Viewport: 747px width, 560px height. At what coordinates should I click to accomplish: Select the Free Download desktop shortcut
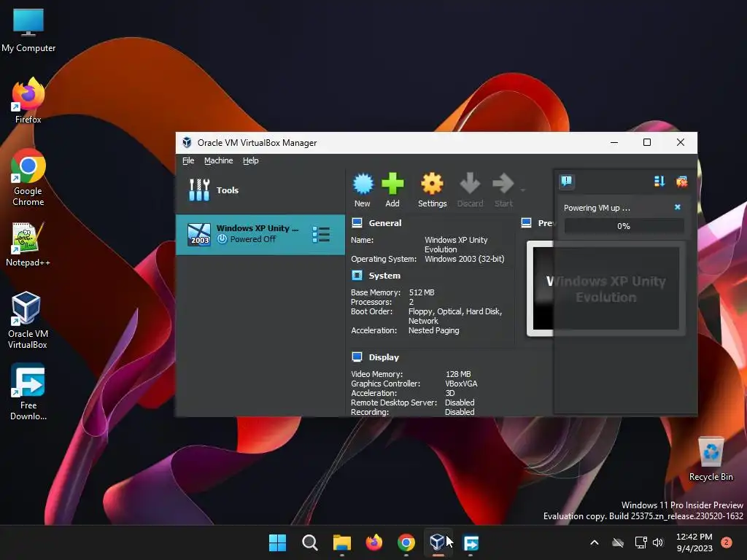click(28, 392)
